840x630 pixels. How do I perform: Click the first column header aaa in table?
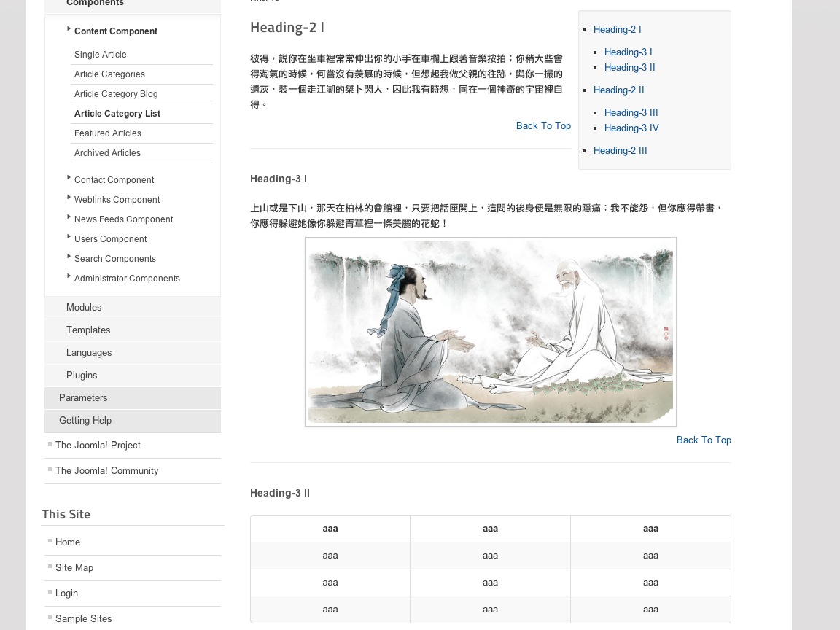click(x=330, y=529)
